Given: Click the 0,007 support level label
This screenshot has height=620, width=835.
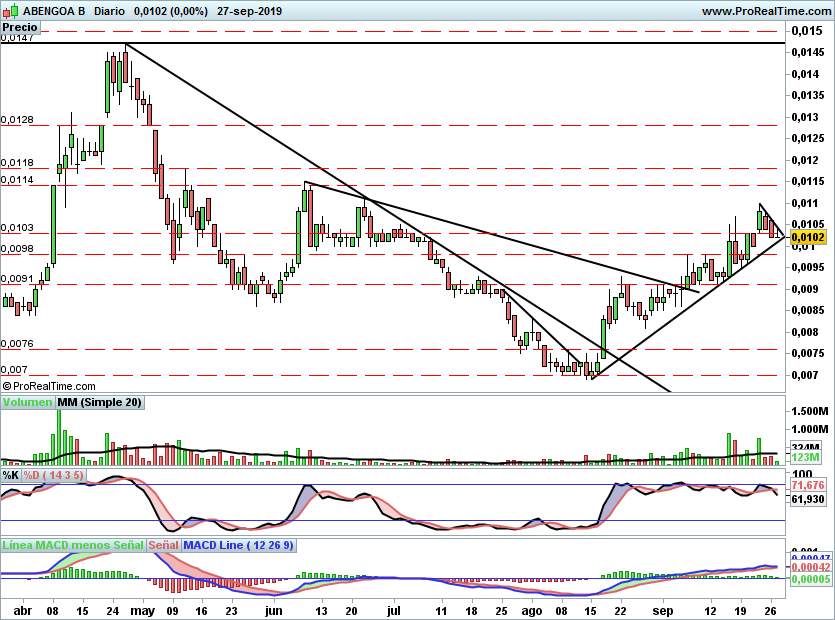Looking at the screenshot, I should click(x=14, y=370).
